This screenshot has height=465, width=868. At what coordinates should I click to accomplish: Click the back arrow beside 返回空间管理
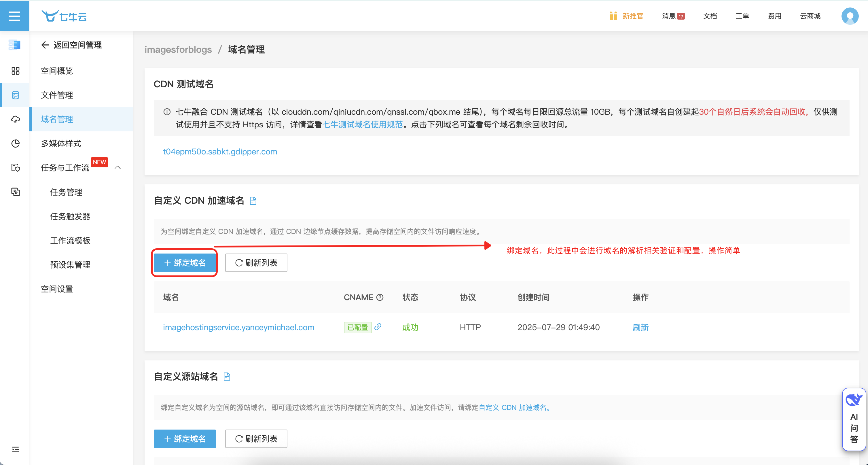[x=45, y=45]
